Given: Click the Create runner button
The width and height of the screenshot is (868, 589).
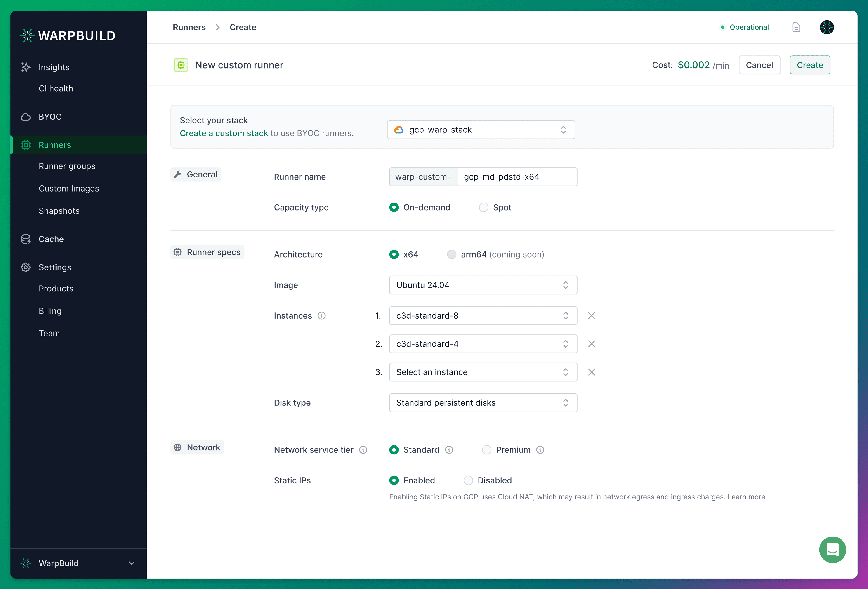Looking at the screenshot, I should [x=810, y=65].
